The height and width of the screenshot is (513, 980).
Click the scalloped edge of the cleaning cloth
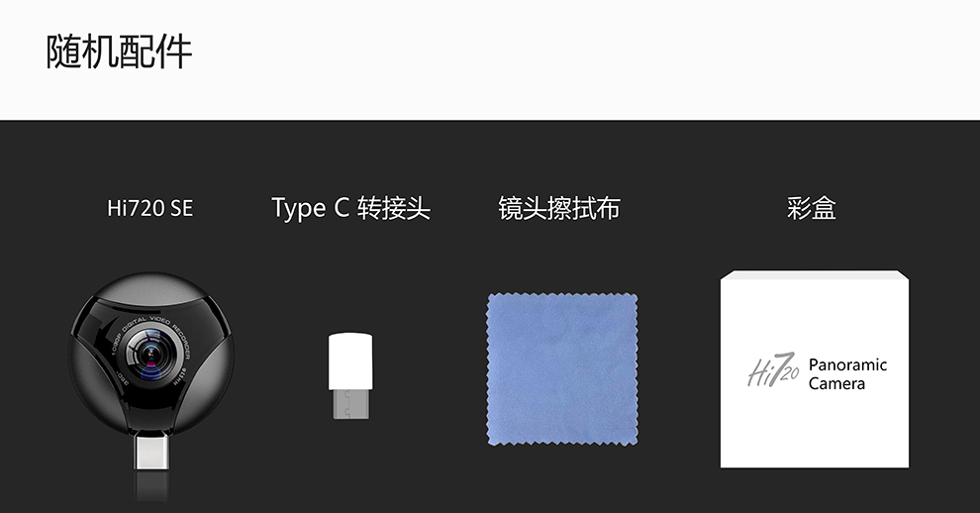click(x=562, y=295)
